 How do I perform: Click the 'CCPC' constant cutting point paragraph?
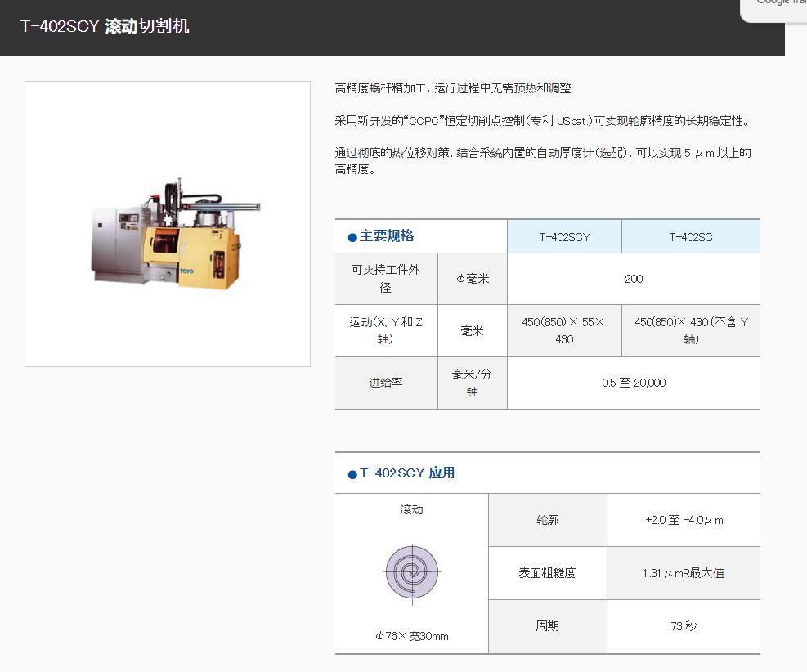(543, 121)
